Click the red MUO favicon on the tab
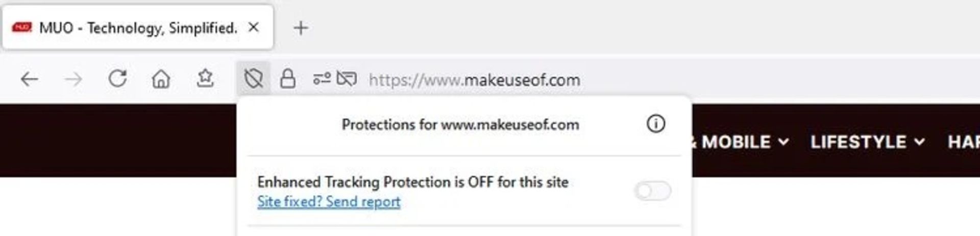This screenshot has height=236, width=980. coord(22,28)
